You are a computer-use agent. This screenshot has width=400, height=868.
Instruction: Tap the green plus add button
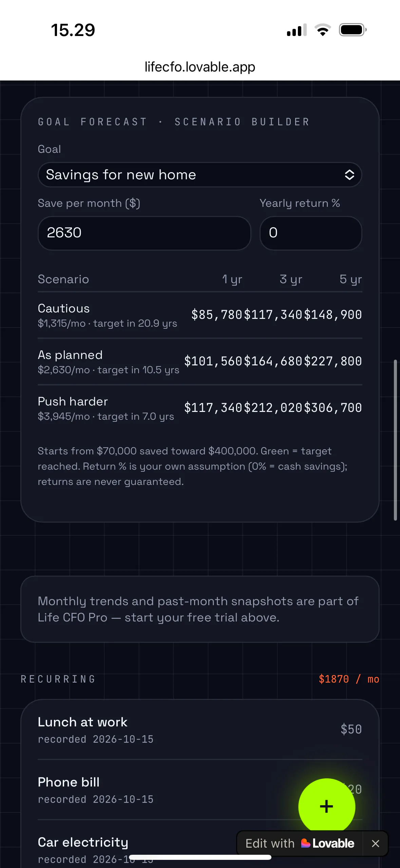tap(327, 807)
